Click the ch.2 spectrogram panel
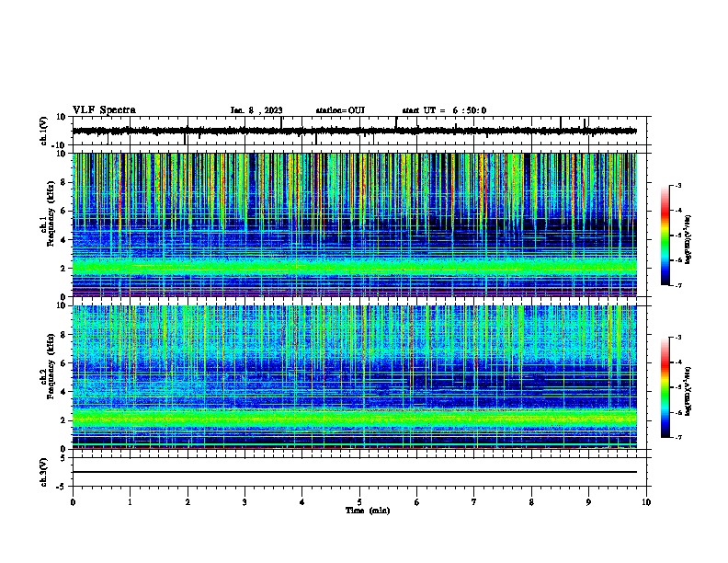Image resolution: width=728 pixels, height=563 pixels. click(x=355, y=377)
